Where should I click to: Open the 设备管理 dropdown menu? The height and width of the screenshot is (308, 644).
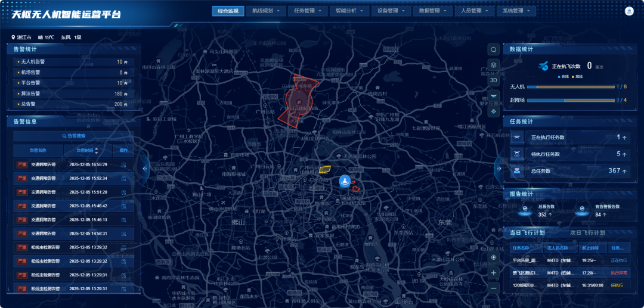click(x=391, y=11)
